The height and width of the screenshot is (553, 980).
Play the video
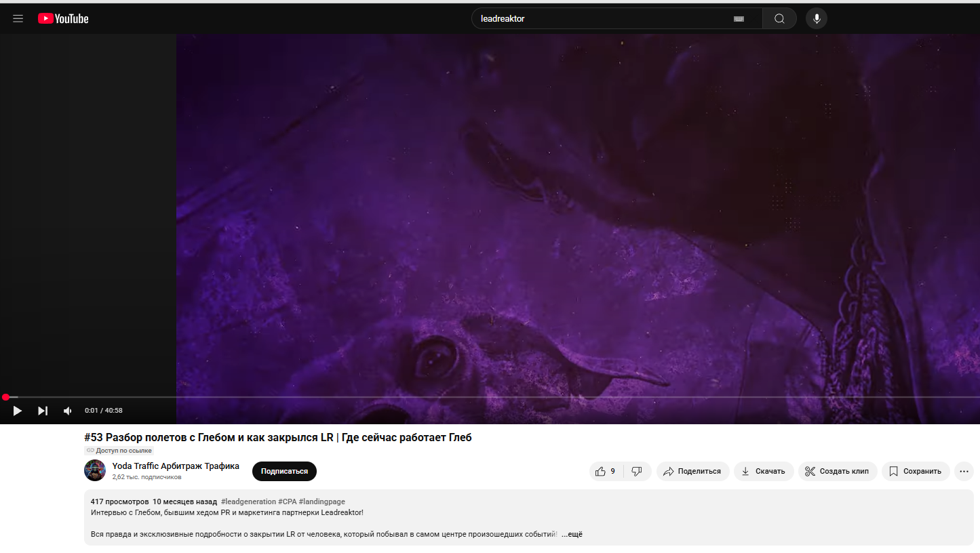pyautogui.click(x=18, y=411)
